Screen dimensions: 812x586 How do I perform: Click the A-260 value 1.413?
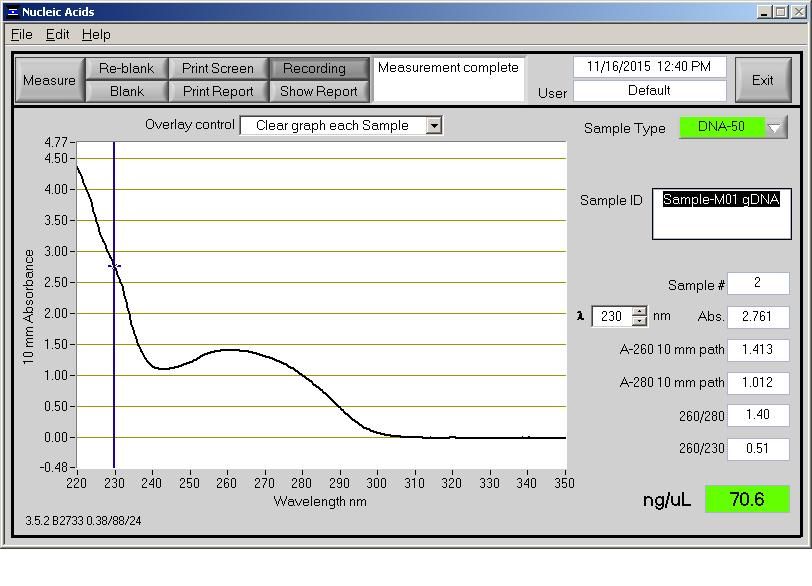click(758, 349)
